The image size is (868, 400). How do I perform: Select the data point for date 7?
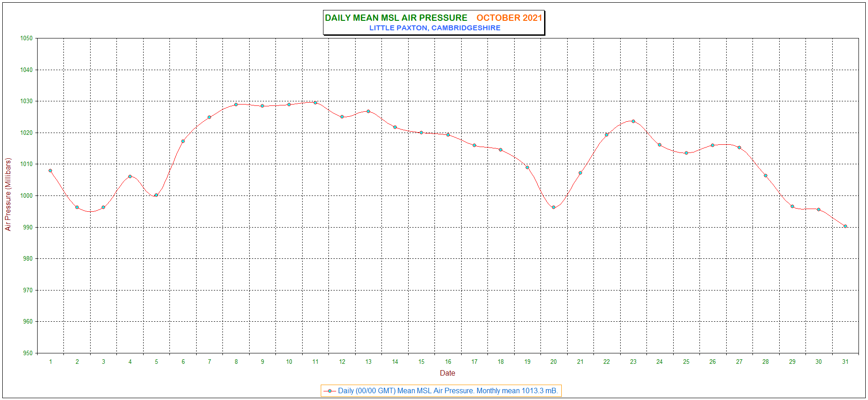pyautogui.click(x=209, y=117)
